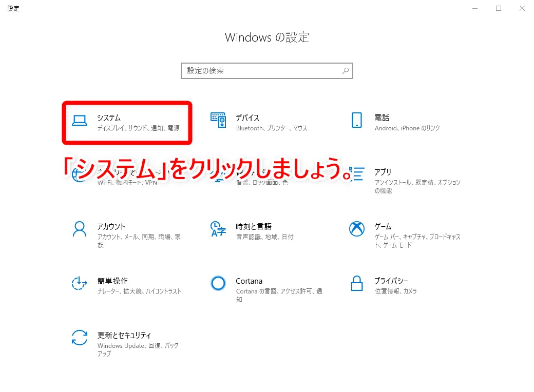
Task: Go to アカウント settings title
Action: (111, 226)
